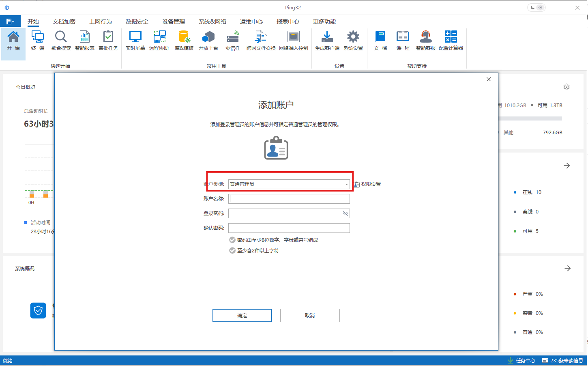588x366 pixels.
Task: Open the 权限设置 link
Action: click(367, 184)
